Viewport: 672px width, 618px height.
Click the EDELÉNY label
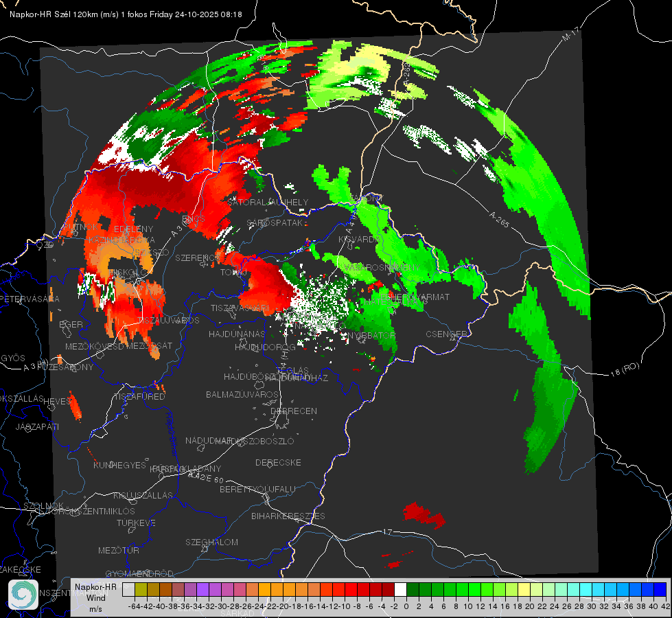coord(133,229)
